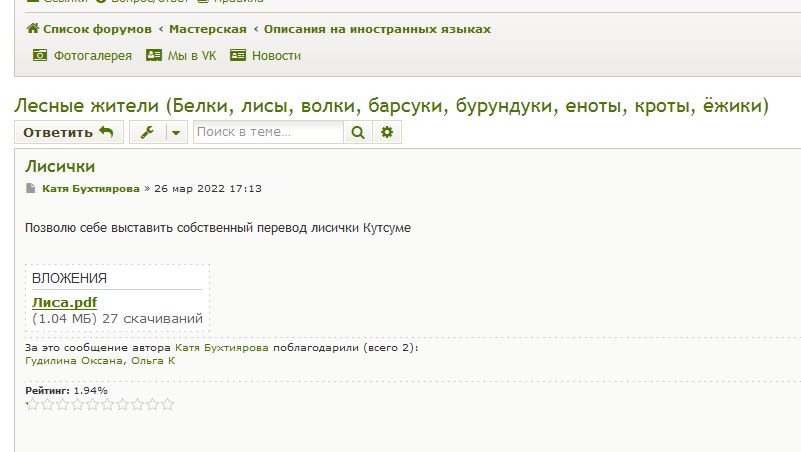This screenshot has width=801, height=452.
Task: Focus the Поиск в теме search field
Action: (x=267, y=132)
